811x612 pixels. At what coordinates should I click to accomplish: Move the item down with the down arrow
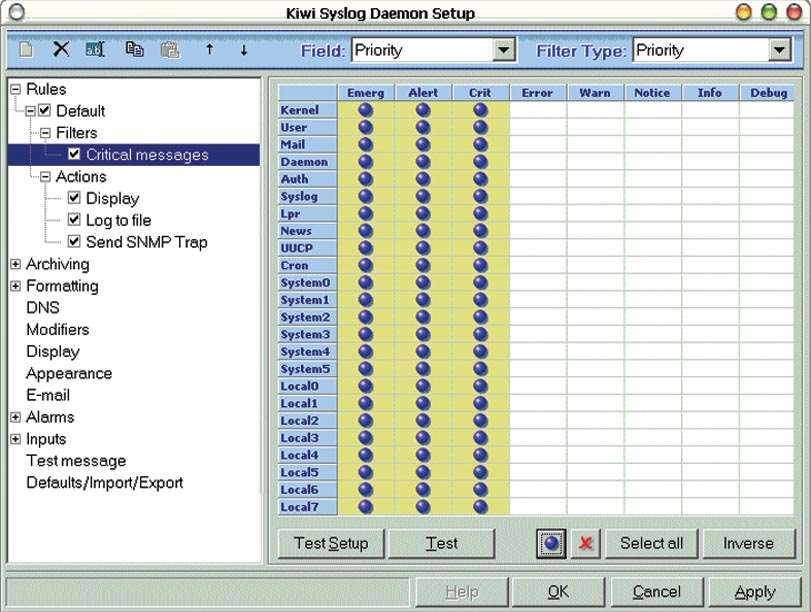pyautogui.click(x=244, y=50)
